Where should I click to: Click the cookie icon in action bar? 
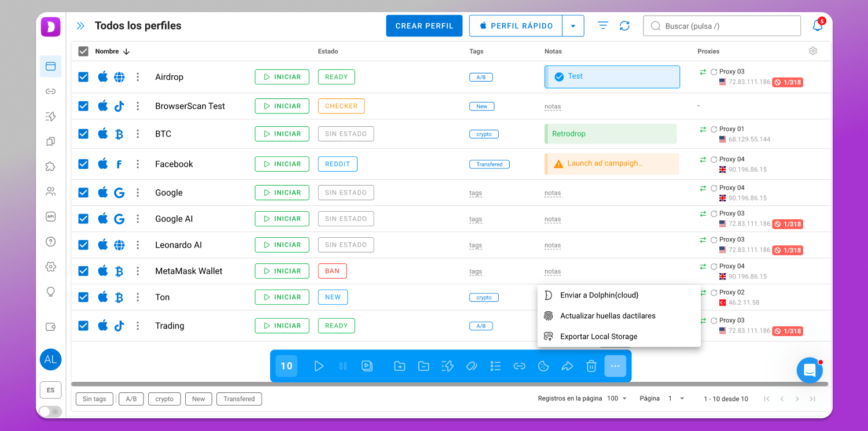click(543, 366)
